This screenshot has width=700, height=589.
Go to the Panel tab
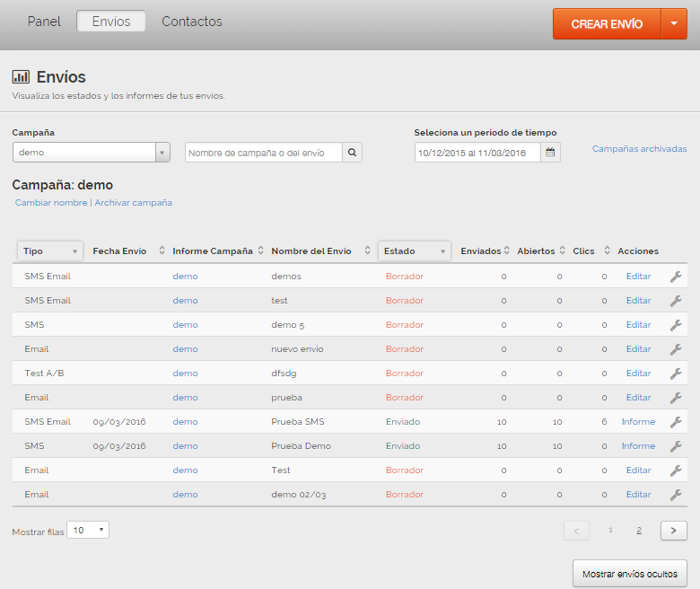[44, 22]
